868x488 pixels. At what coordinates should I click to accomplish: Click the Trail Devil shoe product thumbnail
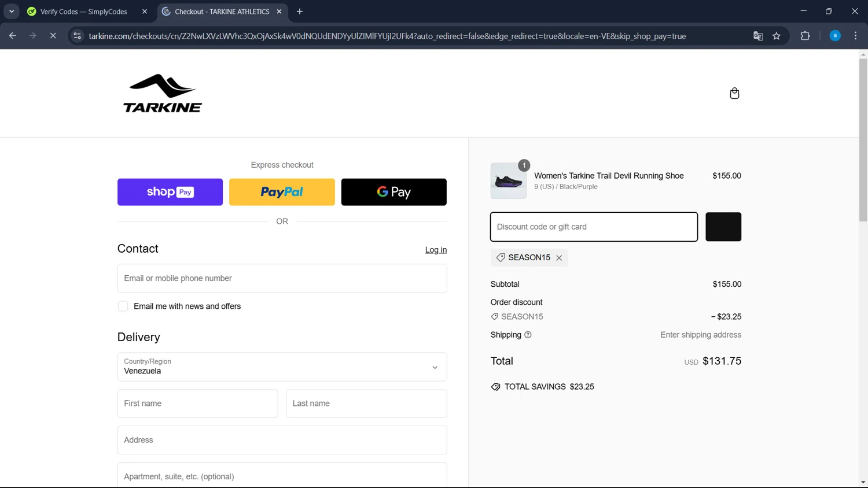coord(509,181)
